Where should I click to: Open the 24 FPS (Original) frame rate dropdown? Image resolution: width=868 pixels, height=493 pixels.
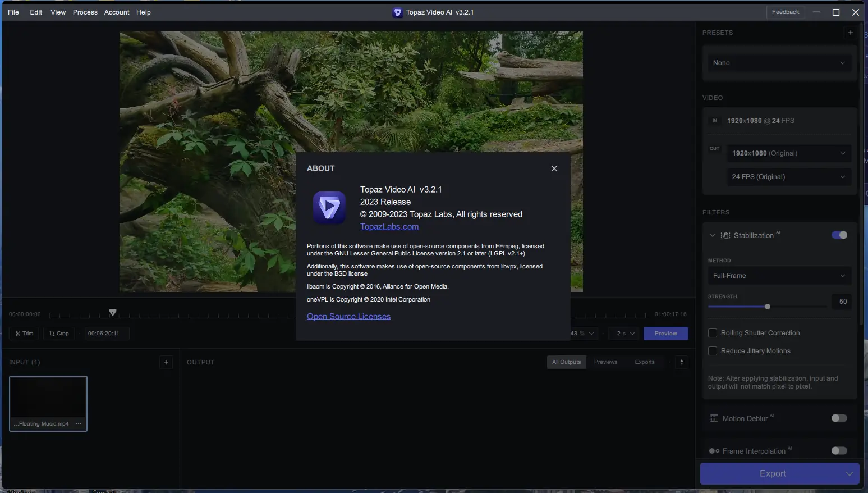click(789, 177)
